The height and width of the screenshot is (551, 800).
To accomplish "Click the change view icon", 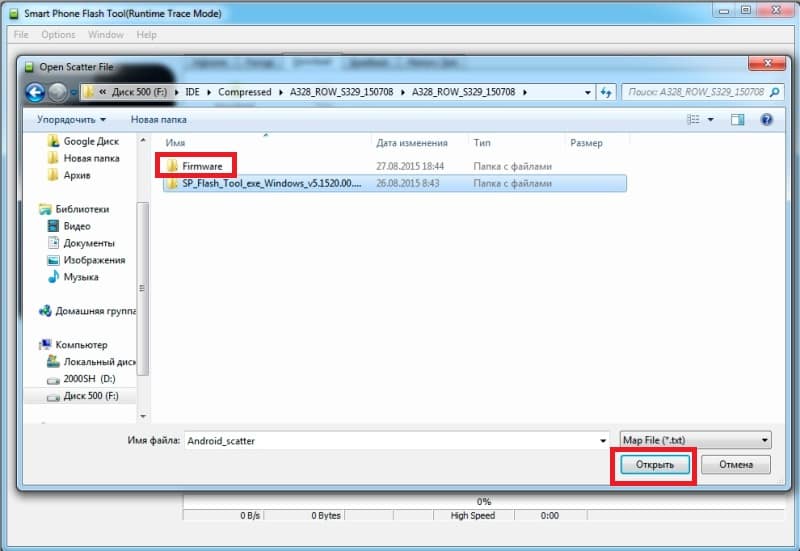I will click(693, 119).
